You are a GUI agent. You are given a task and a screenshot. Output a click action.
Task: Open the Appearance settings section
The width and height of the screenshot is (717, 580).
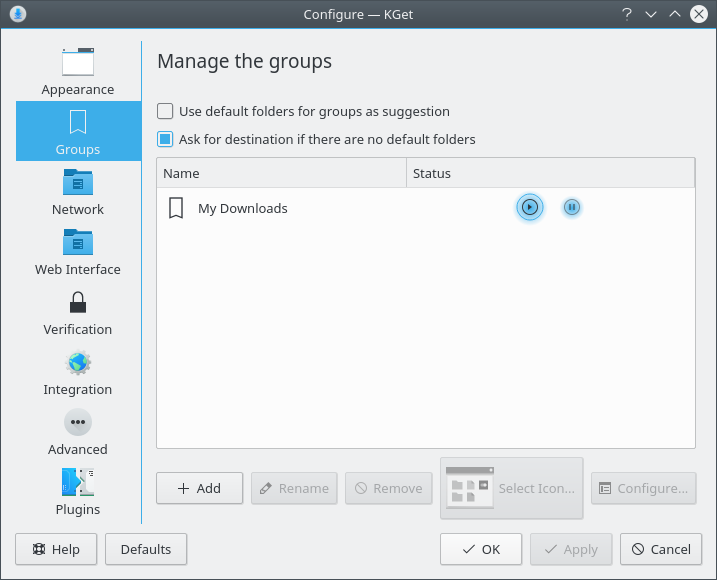77,71
